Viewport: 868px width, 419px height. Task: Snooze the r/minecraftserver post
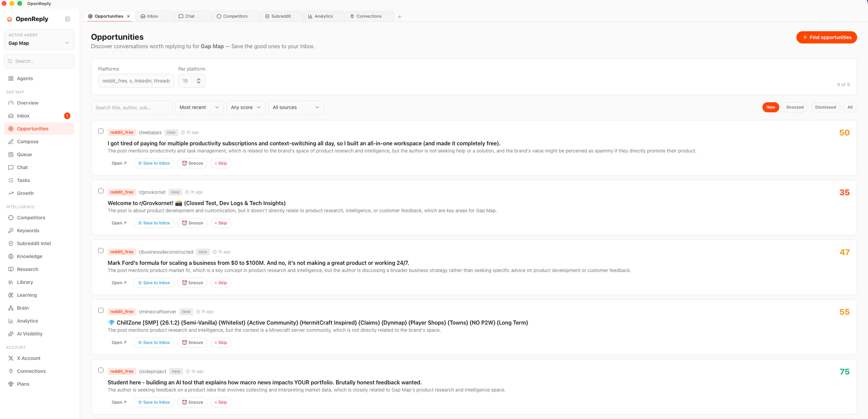pos(192,343)
